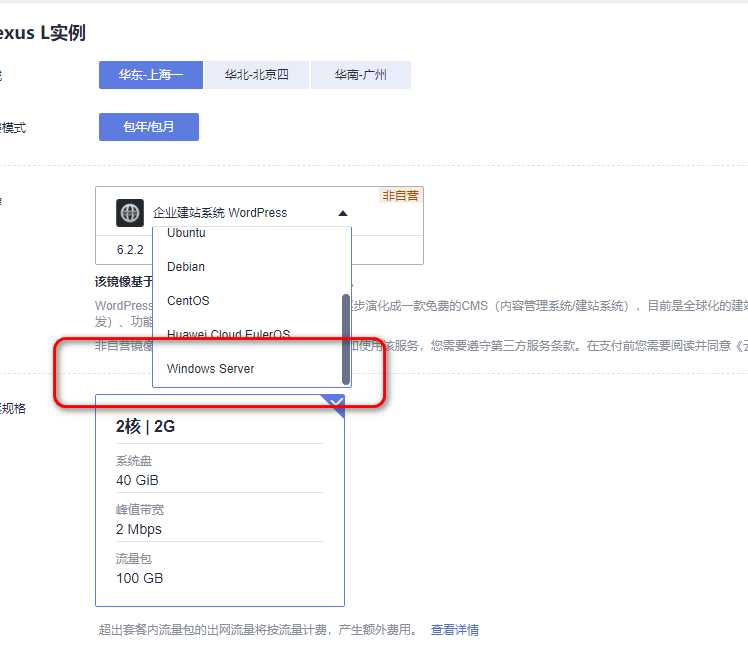Image resolution: width=748 pixels, height=650 pixels.
Task: Click the 100 GB traffic package value
Action: pyautogui.click(x=139, y=578)
